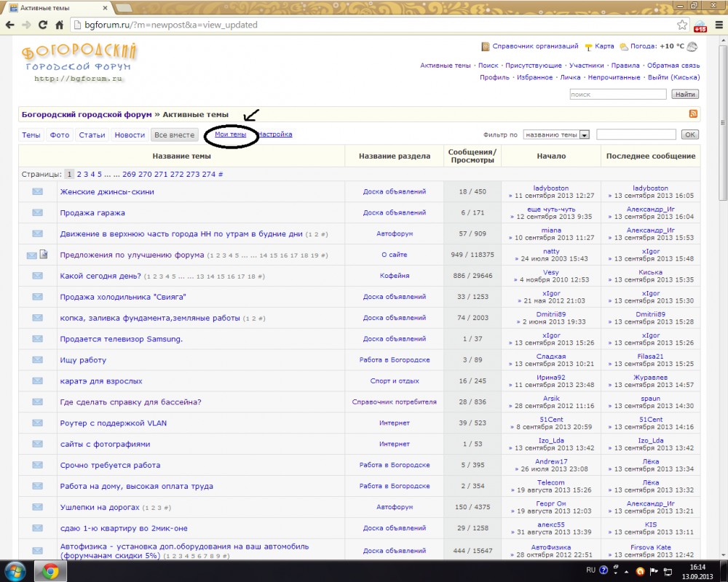
Task: Click the RSS feed icon
Action: (x=693, y=114)
